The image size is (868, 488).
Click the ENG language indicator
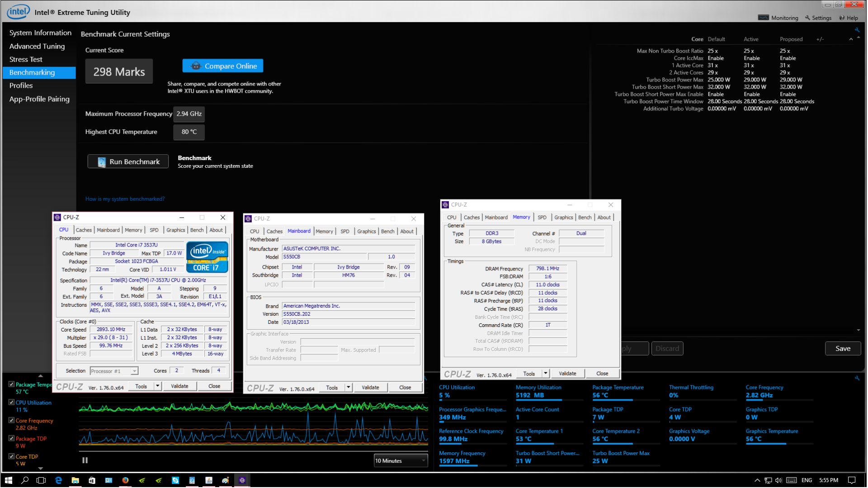(807, 480)
